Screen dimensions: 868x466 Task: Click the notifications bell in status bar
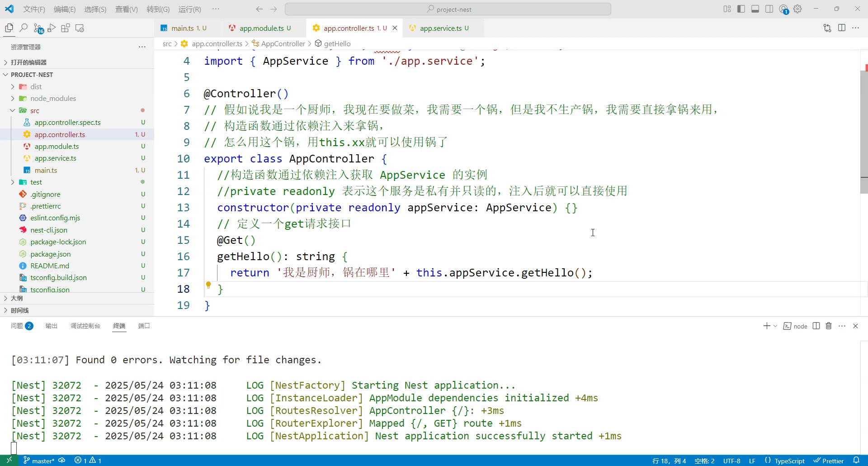(x=856, y=460)
